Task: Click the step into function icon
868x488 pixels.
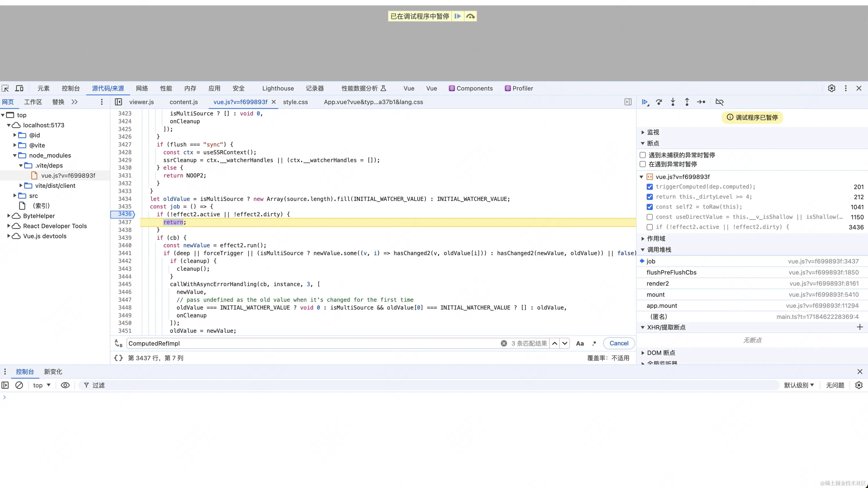Action: tap(673, 102)
